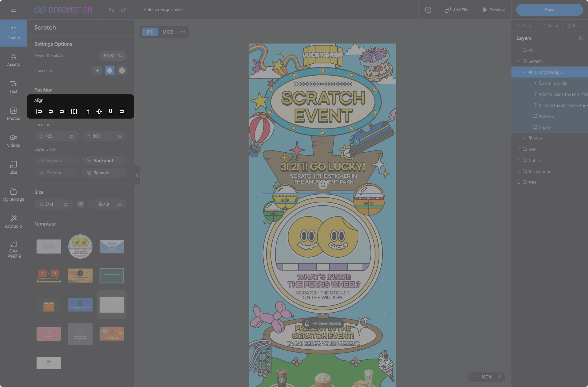This screenshot has width=588, height=387.
Task: Click the To back button
Action: click(104, 173)
